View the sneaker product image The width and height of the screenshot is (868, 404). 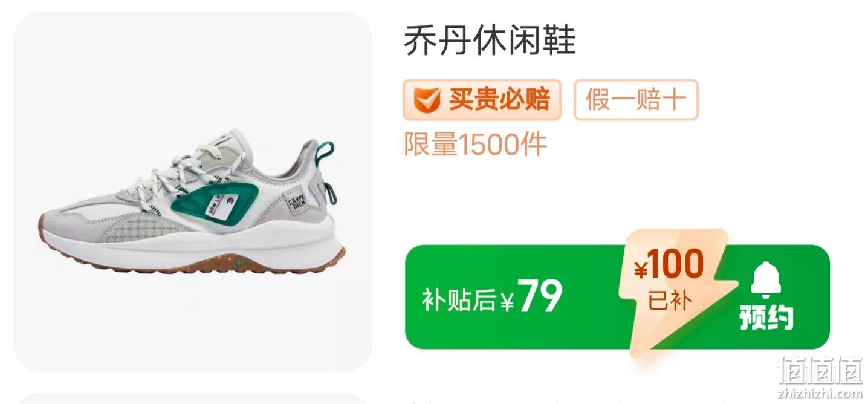click(192, 191)
